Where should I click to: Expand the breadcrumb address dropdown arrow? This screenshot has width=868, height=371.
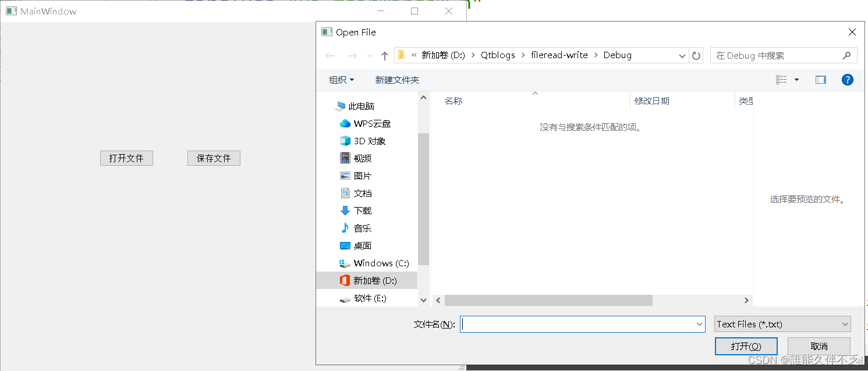(681, 55)
